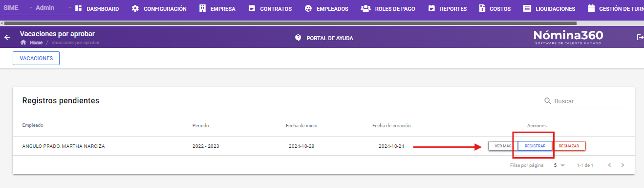
Task: Open the Dashboard menu item
Action: tap(97, 8)
